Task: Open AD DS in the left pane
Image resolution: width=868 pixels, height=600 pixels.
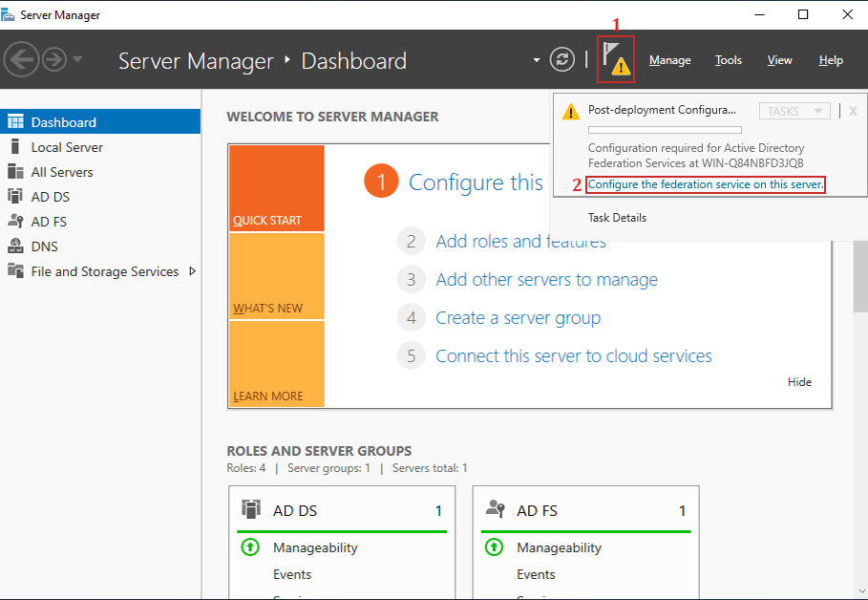Action: [100, 197]
